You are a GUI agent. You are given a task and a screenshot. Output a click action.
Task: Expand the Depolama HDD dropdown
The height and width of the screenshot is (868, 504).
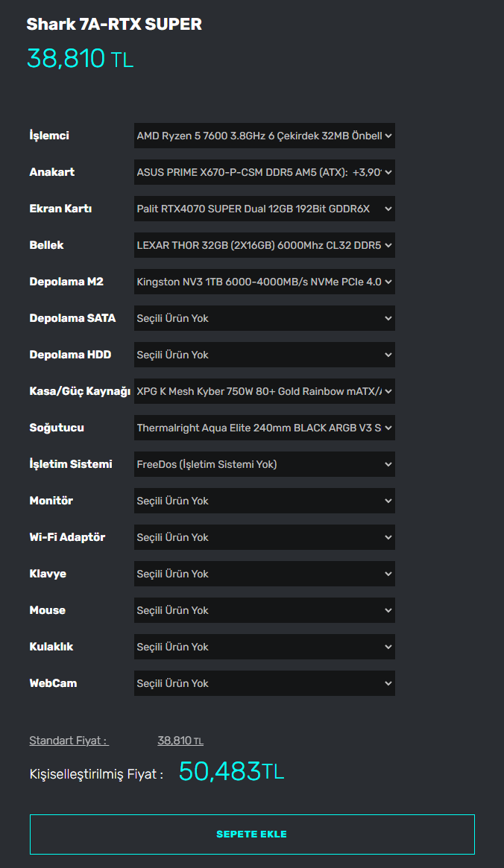click(x=264, y=355)
